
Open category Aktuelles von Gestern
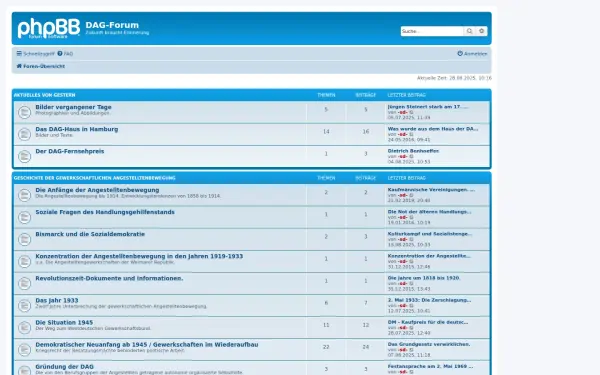pos(44,95)
